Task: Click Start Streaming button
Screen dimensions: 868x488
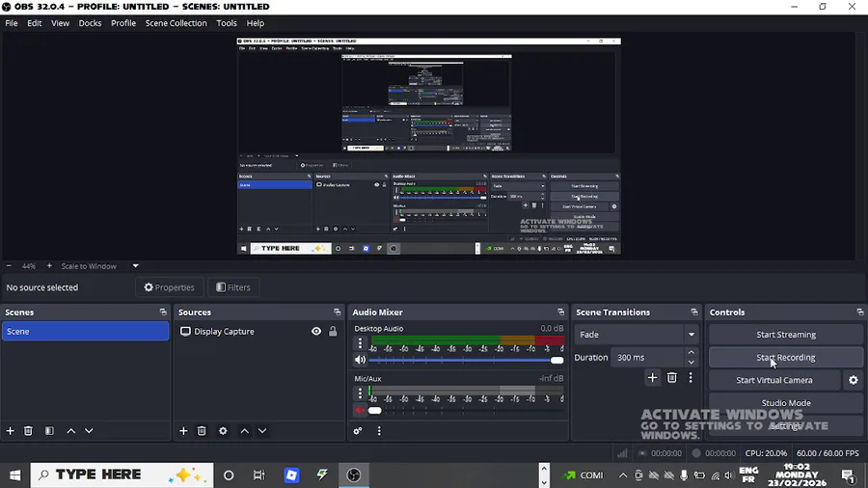Action: [785, 335]
